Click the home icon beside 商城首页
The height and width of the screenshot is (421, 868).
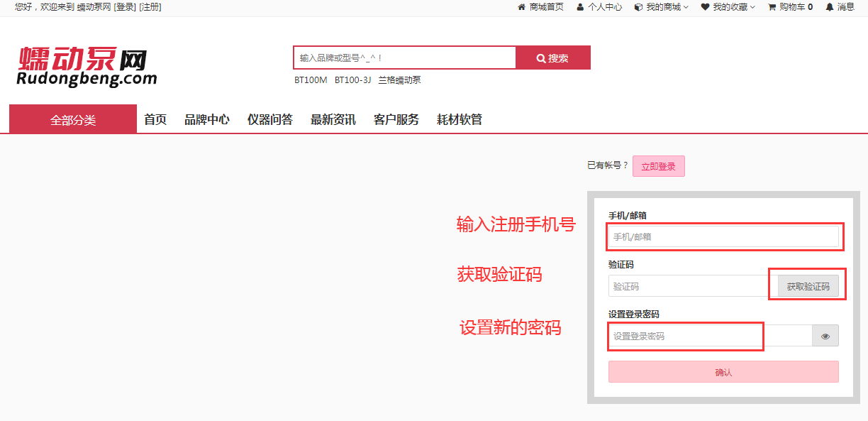tap(523, 7)
